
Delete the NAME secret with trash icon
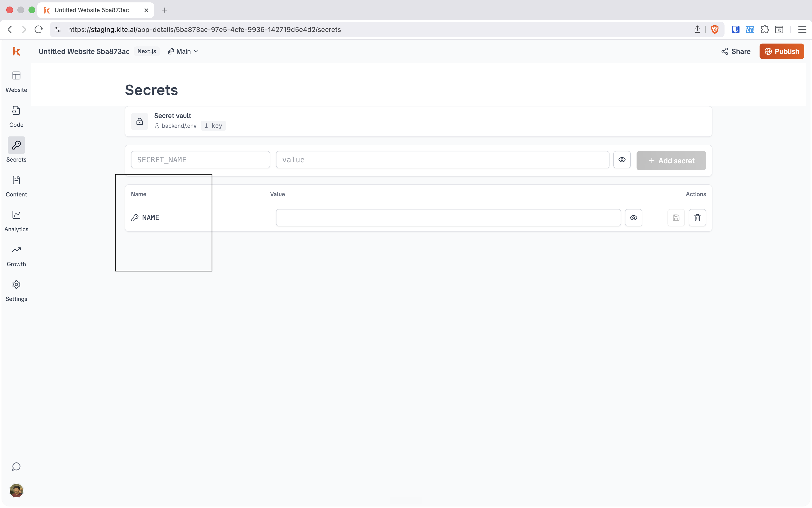click(697, 218)
